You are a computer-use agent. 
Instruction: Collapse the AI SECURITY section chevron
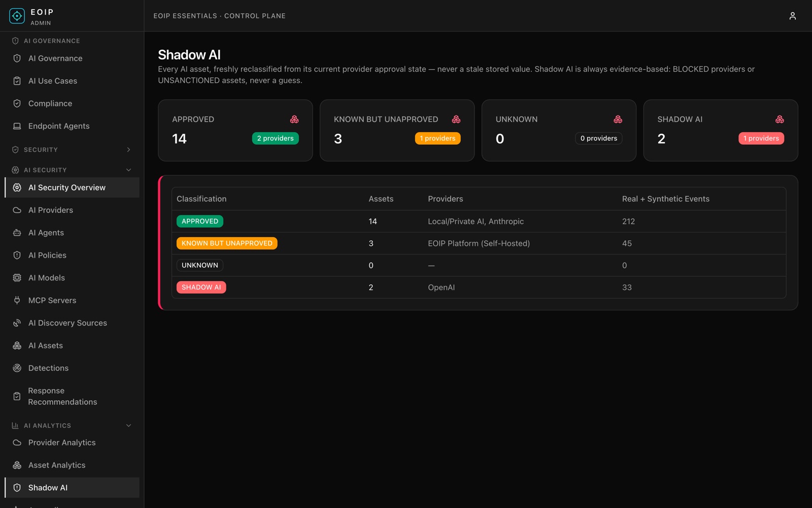128,170
